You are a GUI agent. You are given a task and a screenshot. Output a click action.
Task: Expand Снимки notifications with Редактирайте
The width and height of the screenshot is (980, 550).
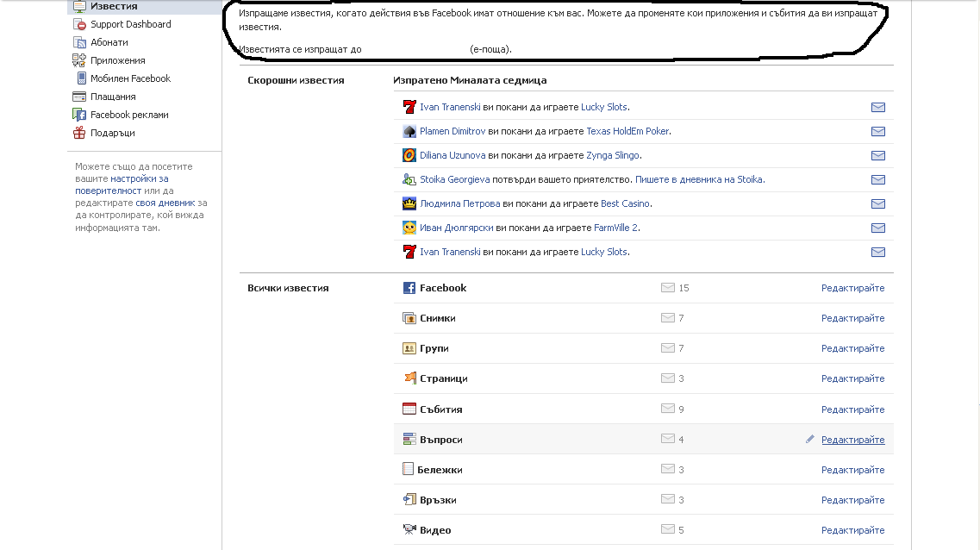coord(852,318)
